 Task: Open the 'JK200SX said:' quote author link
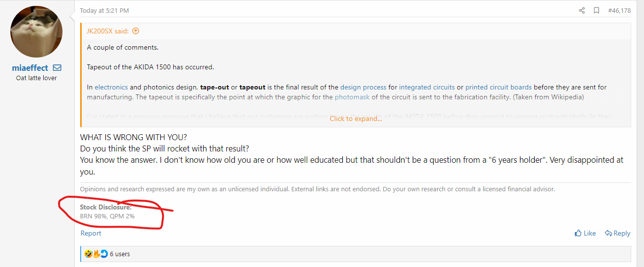[x=108, y=31]
